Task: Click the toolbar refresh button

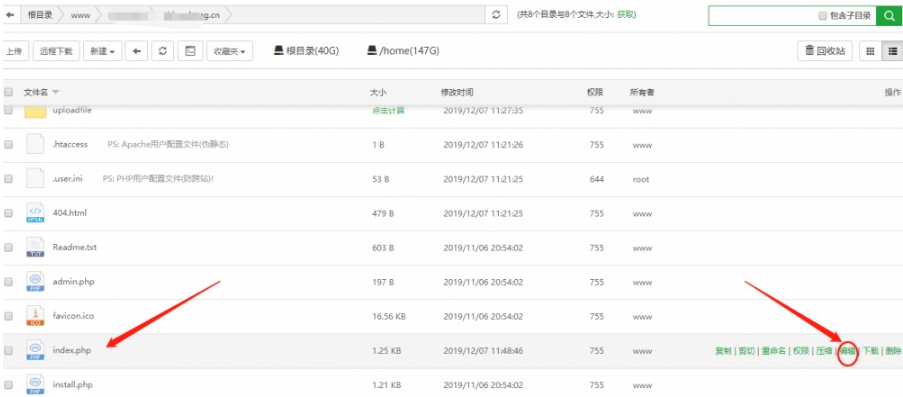Action: click(x=162, y=51)
